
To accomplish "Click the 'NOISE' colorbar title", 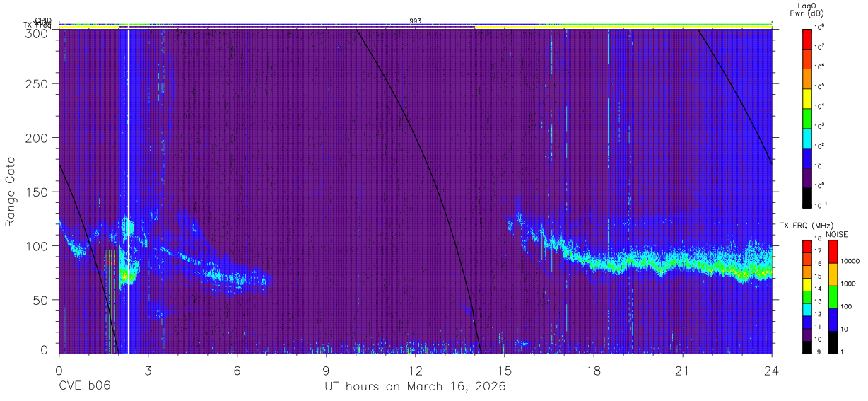I will coord(835,233).
